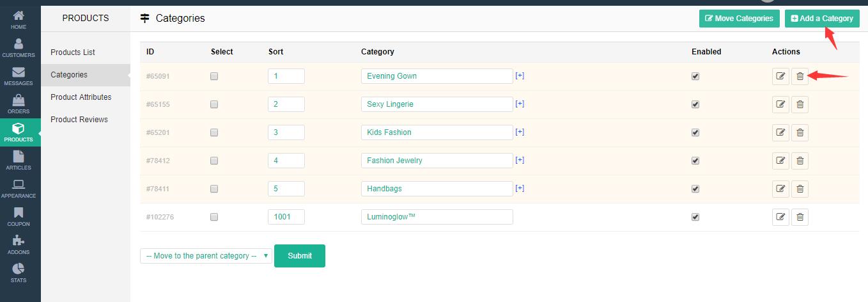This screenshot has width=868, height=302.
Task: Go to Customers in sidebar
Action: pos(19,47)
